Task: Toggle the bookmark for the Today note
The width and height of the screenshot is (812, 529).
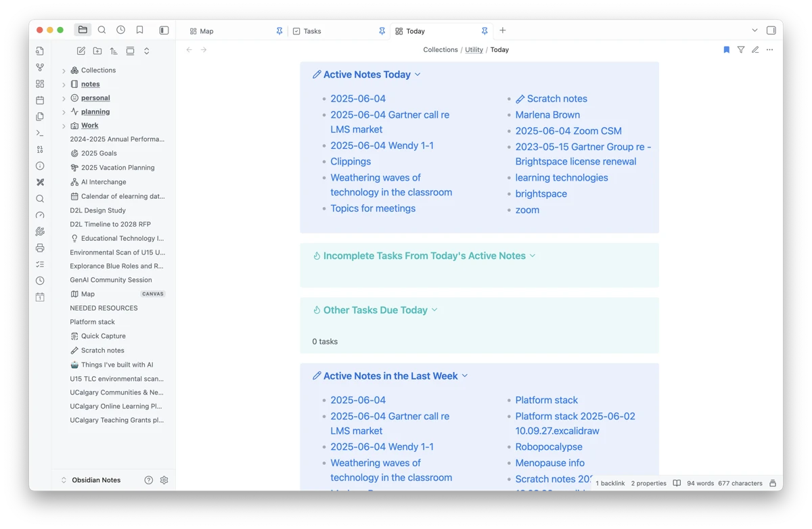Action: 726,49
